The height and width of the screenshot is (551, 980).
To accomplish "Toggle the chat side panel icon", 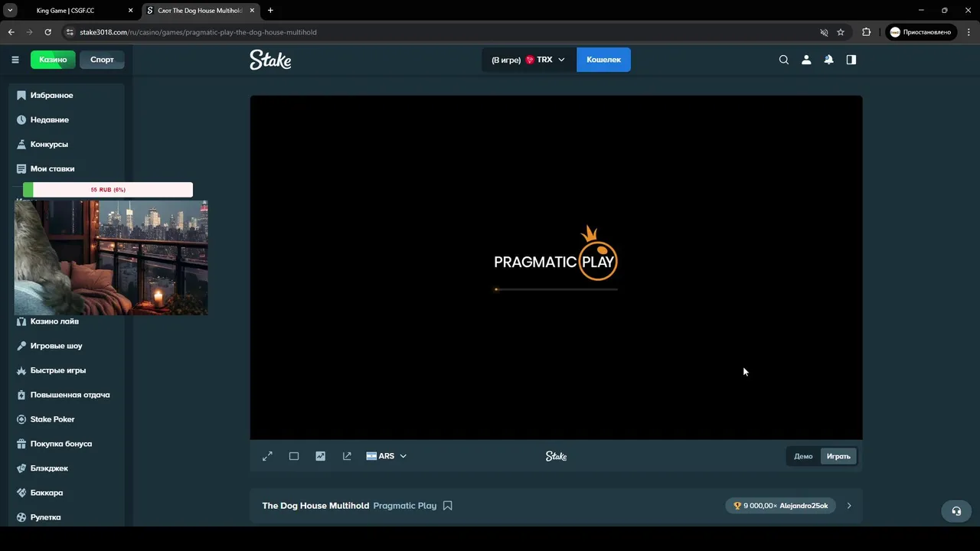I will (851, 60).
